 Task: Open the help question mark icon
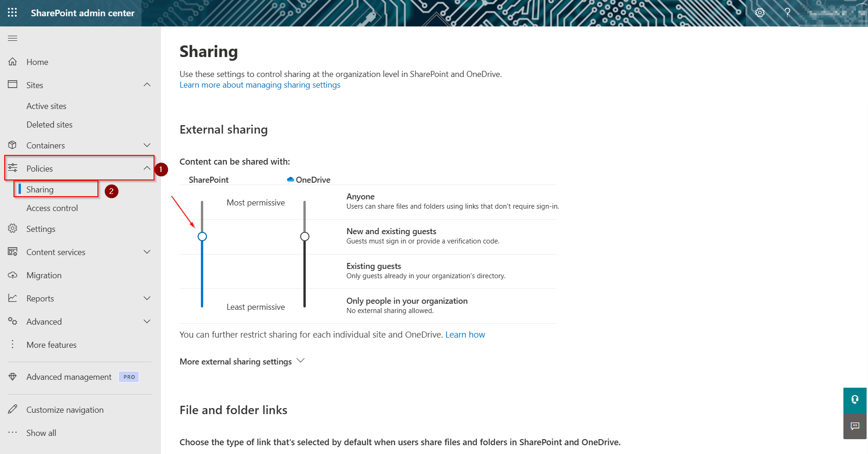click(787, 13)
